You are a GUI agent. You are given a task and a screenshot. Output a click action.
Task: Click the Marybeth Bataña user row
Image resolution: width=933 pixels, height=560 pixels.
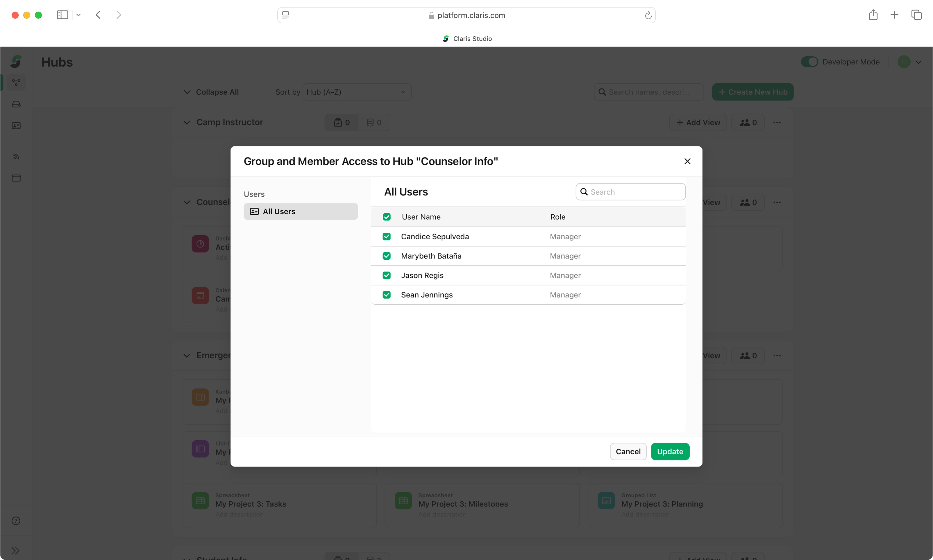point(431,256)
